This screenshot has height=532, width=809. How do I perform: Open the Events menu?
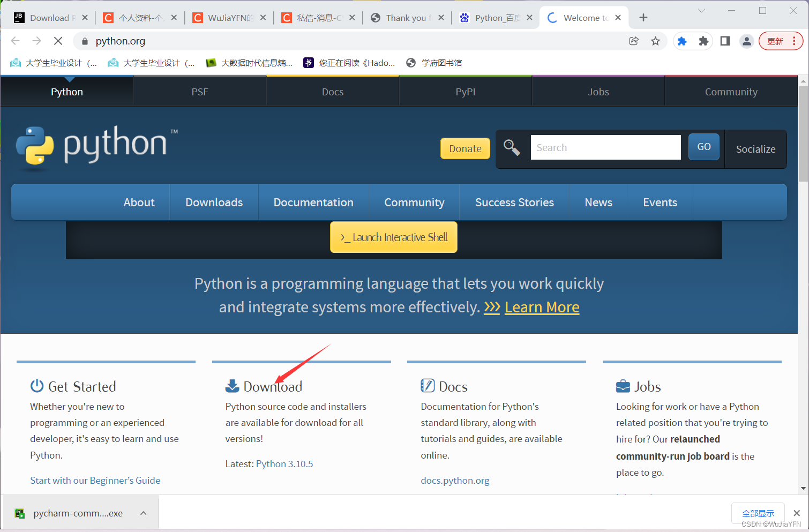click(x=660, y=203)
